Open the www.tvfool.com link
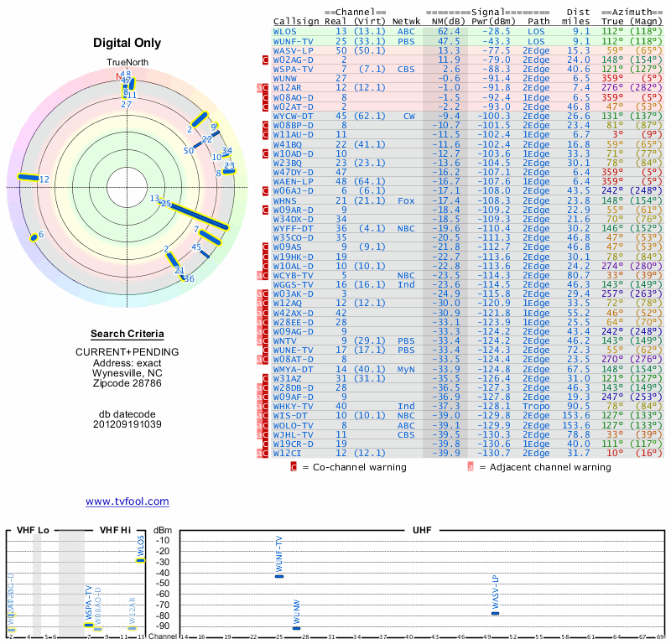The height and width of the screenshot is (644, 671). pyautogui.click(x=127, y=501)
